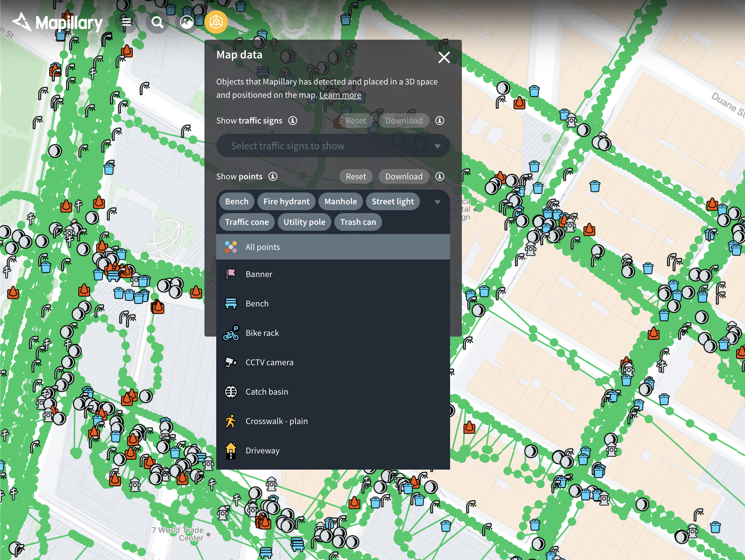This screenshot has height=560, width=745.
Task: Toggle the yellow map data icon
Action: 216,22
